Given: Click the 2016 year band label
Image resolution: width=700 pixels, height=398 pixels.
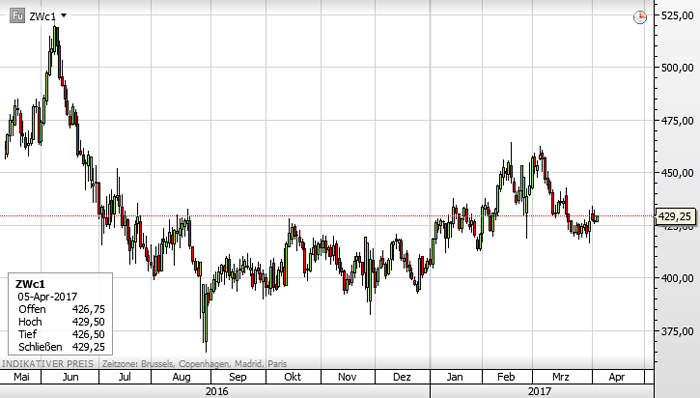Looking at the screenshot, I should 217,391.
